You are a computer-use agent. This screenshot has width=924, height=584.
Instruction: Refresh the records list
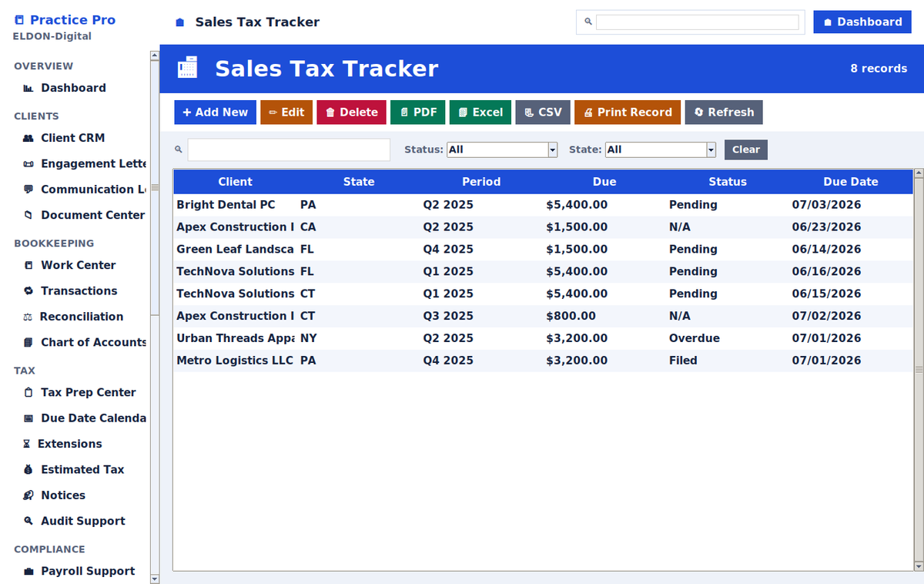coord(724,112)
